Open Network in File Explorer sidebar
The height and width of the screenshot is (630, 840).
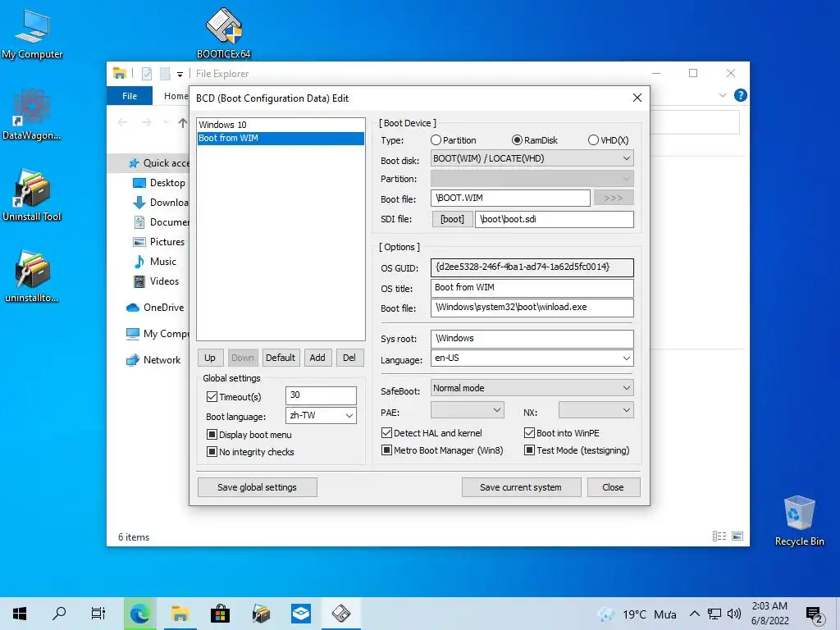153,360
